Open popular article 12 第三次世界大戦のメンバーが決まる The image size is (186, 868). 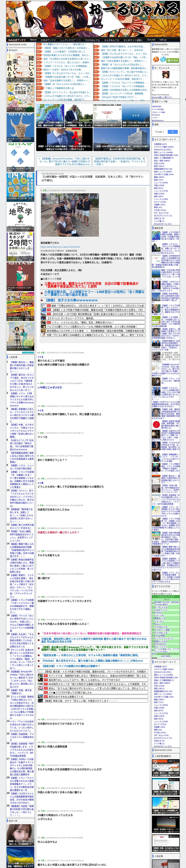click(x=22, y=526)
